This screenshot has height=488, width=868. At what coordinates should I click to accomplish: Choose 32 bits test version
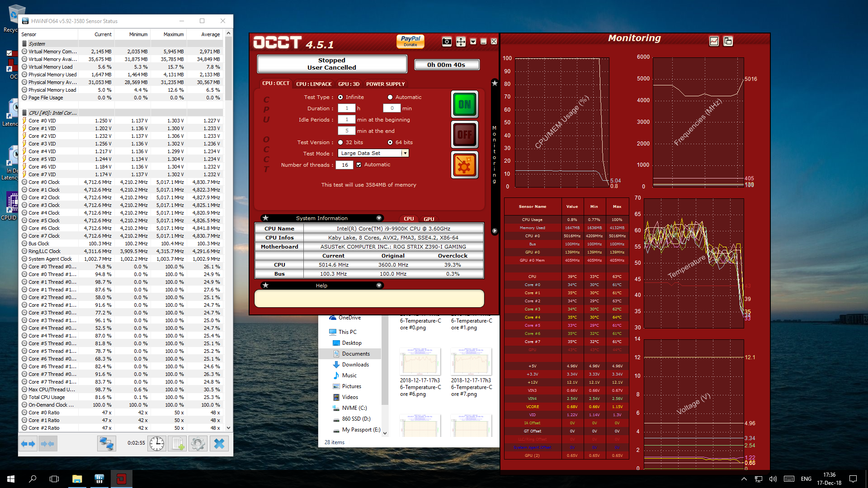point(340,142)
